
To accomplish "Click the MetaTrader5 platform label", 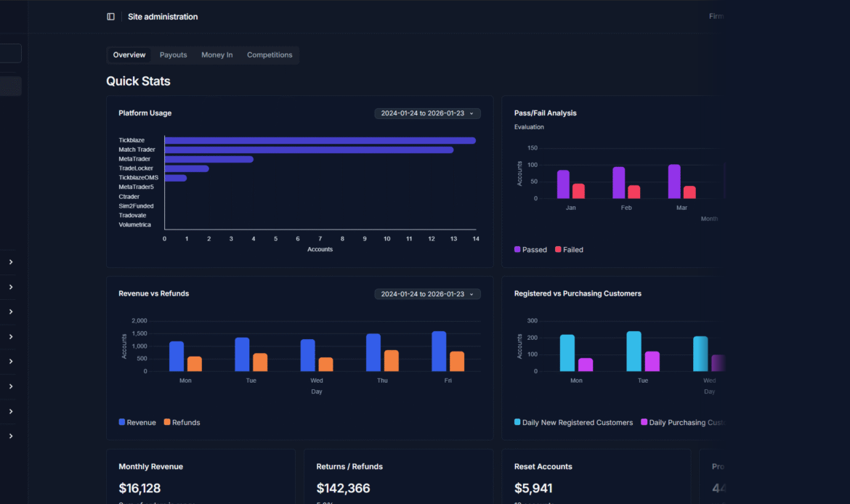I will tap(136, 187).
